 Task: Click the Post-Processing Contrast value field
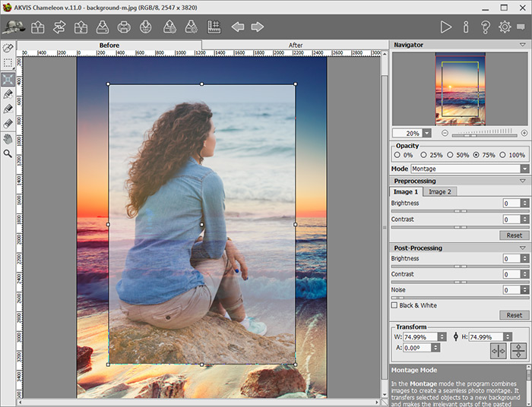tap(511, 274)
